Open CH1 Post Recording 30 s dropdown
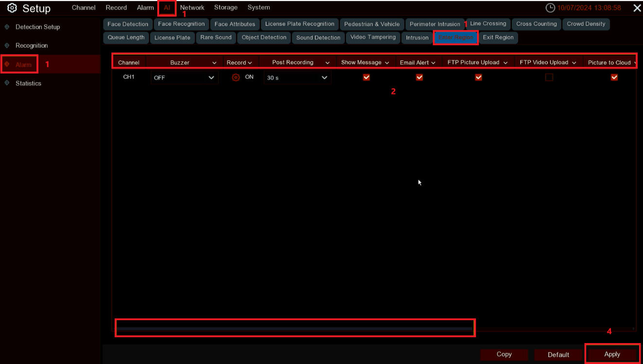Screen dimensions: 643x364 coord(297,77)
